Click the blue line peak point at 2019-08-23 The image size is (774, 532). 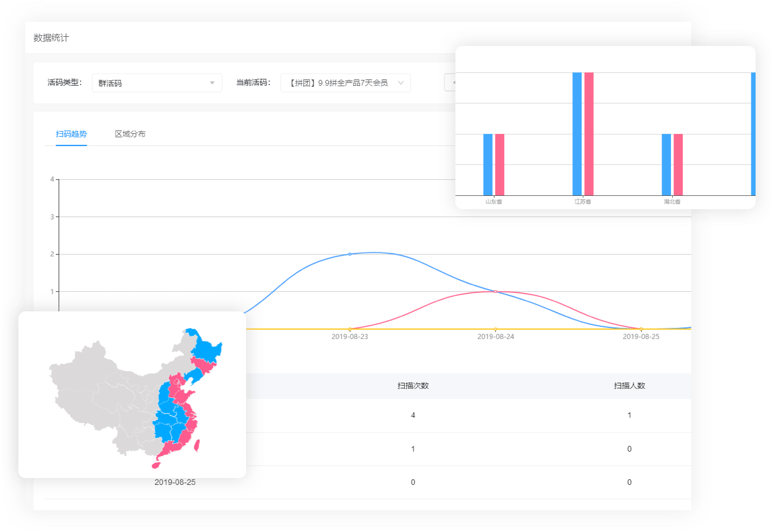(350, 254)
